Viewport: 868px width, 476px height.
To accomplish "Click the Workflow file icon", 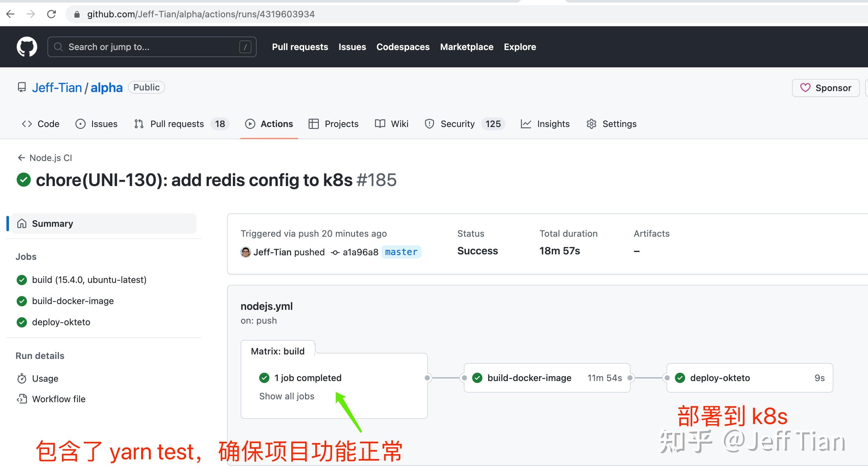I will (x=22, y=399).
